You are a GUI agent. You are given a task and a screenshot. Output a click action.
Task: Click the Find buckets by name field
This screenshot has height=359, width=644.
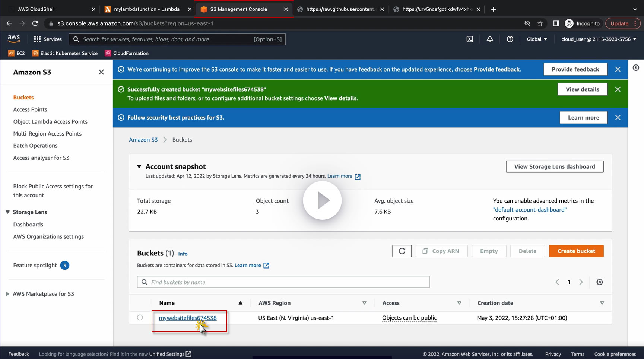pos(283,282)
